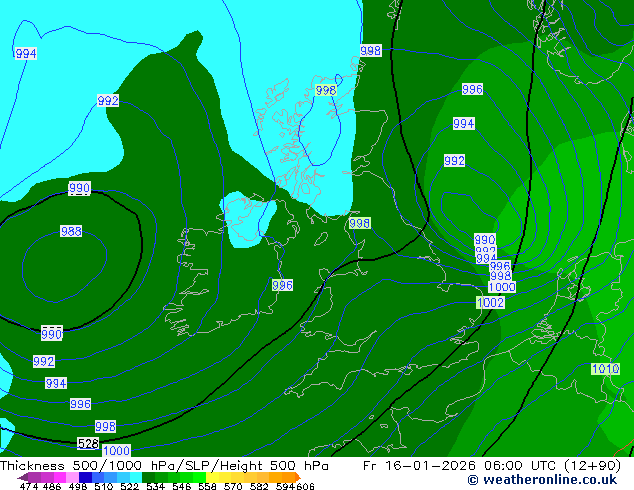Click the 606 value on the legend scale

305,486
